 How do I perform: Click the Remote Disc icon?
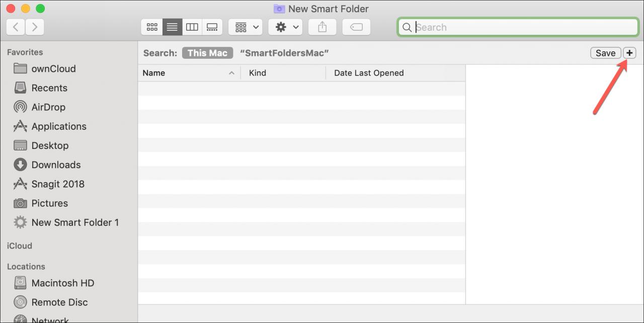(x=20, y=302)
